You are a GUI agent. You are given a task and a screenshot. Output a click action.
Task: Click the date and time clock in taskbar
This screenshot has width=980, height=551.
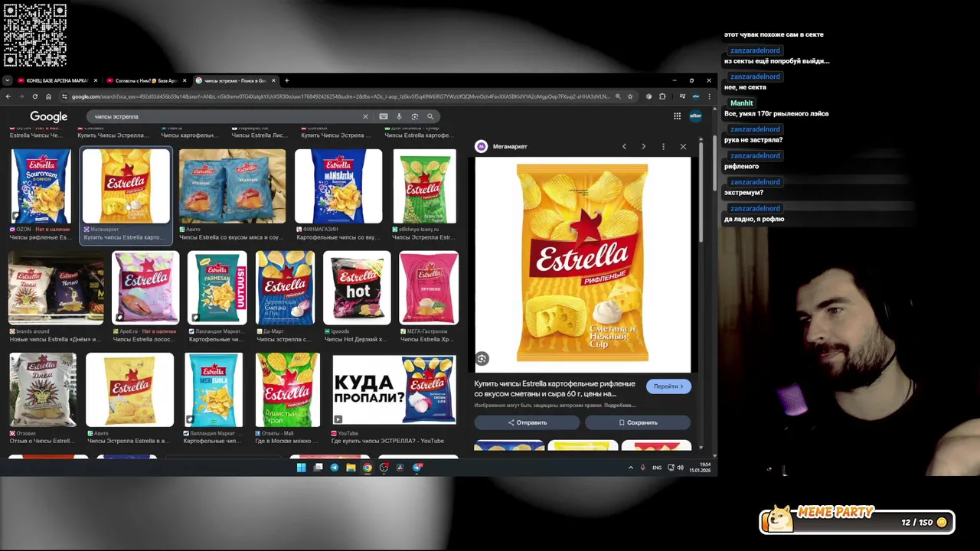click(x=700, y=468)
